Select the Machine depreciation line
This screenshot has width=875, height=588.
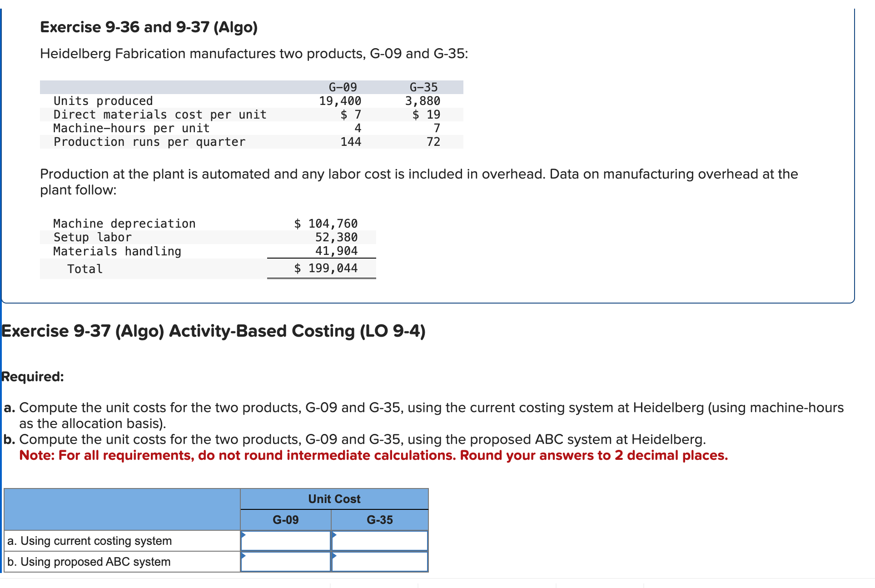tap(124, 223)
